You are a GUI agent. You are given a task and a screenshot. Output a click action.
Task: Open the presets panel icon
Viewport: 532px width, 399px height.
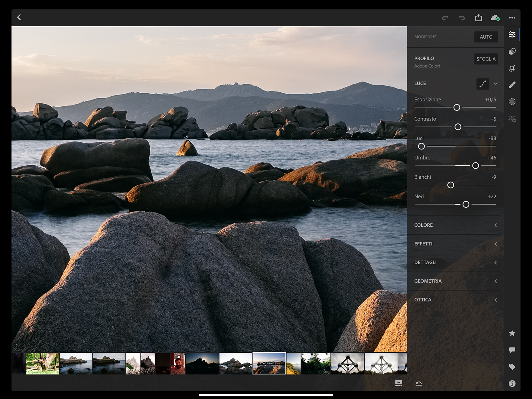[x=512, y=51]
